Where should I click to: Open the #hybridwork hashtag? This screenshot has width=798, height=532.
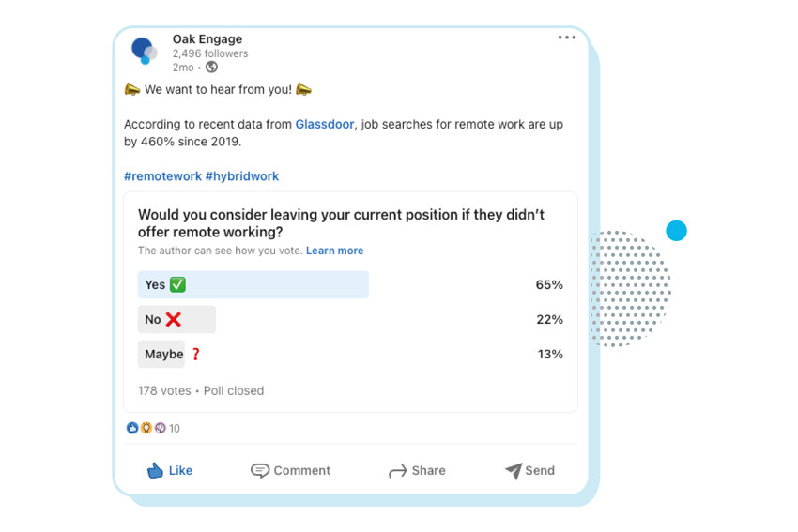point(241,176)
